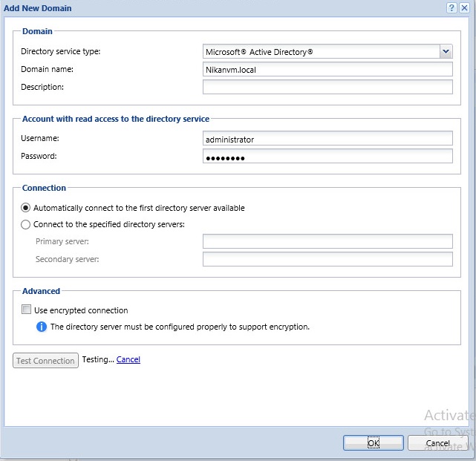The height and width of the screenshot is (461, 476).
Task: Choose Connect to the specified directory servers
Action: click(27, 224)
